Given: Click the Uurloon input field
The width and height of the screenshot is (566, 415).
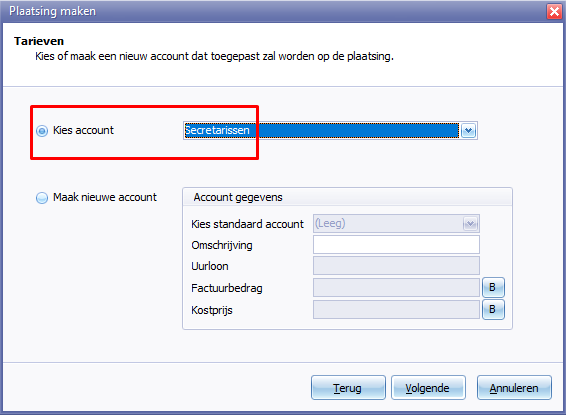Looking at the screenshot, I should [396, 266].
